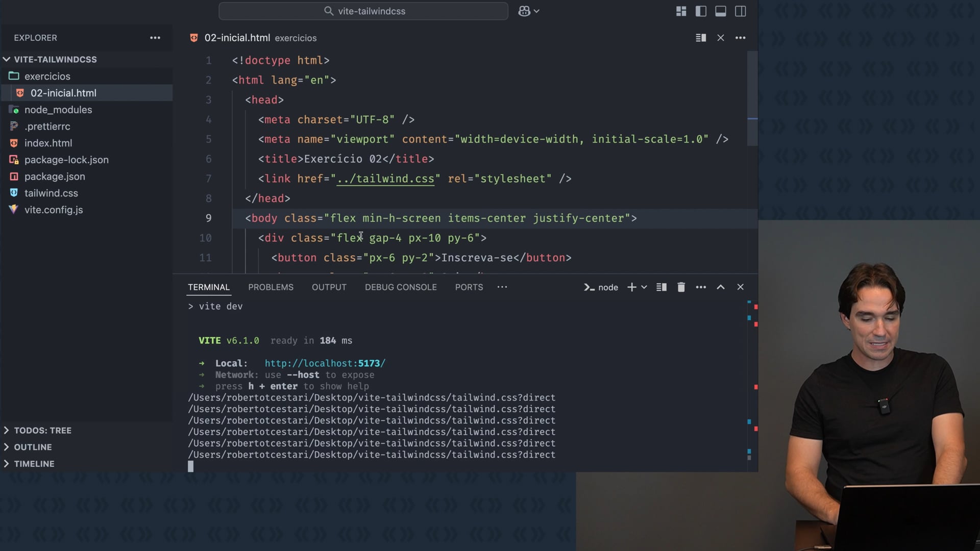The height and width of the screenshot is (551, 980).
Task: Open the Copilot chat icon menu
Action: (529, 11)
